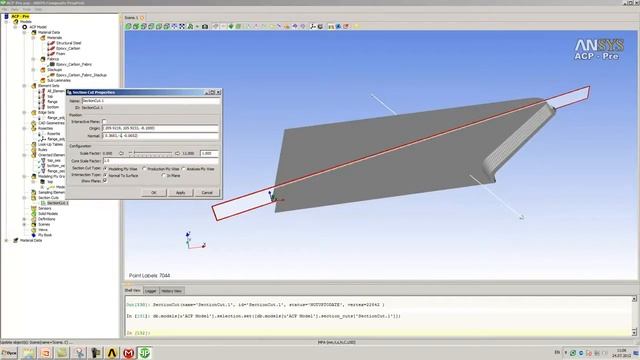This screenshot has width=640, height=360.
Task: Click the ACP Model node in the tree
Action: [38, 27]
